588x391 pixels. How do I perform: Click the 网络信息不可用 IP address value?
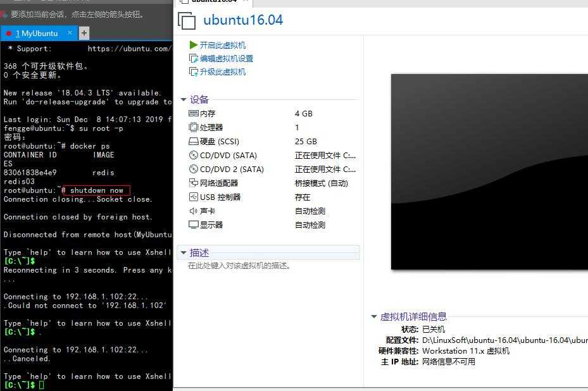449,362
